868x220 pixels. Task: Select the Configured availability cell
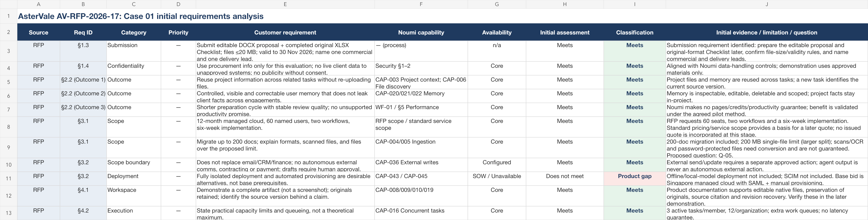point(497,165)
